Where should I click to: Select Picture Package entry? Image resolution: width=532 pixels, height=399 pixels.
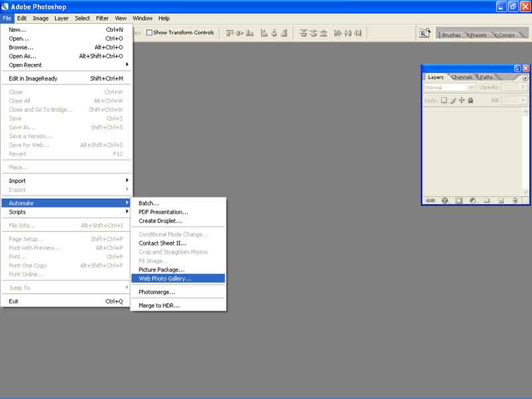coord(178,269)
